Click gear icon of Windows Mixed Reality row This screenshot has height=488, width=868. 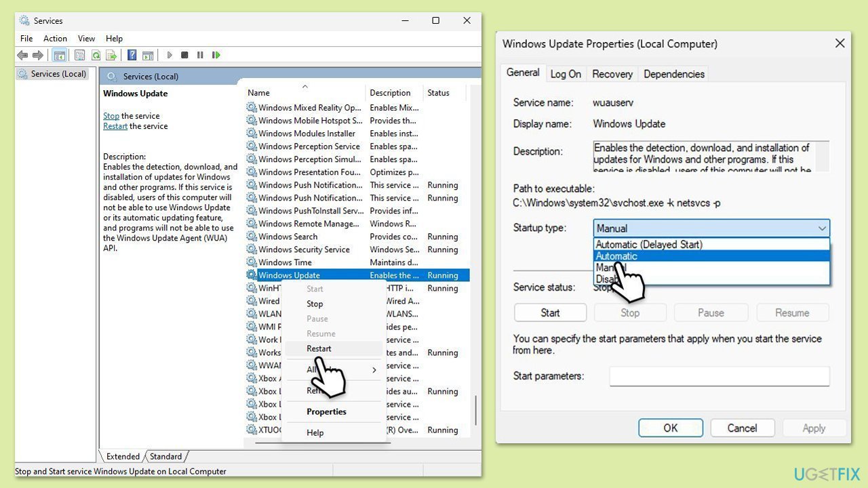coord(252,108)
